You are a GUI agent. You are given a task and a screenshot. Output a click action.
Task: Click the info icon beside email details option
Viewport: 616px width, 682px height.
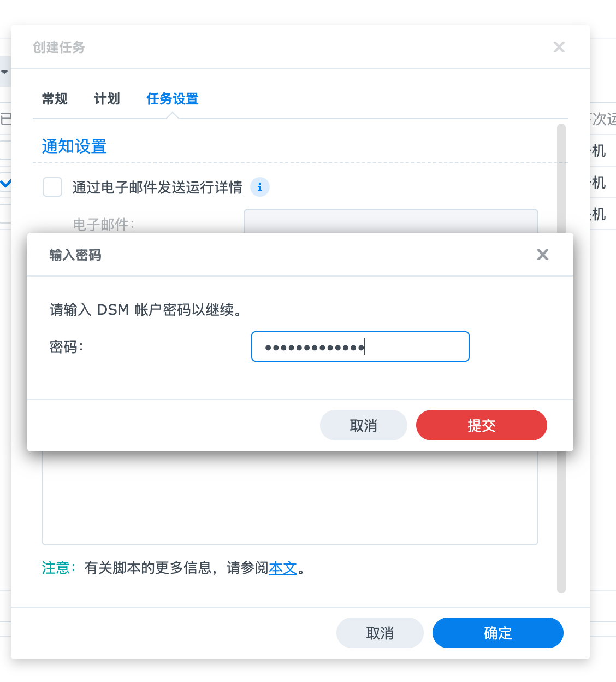(260, 187)
